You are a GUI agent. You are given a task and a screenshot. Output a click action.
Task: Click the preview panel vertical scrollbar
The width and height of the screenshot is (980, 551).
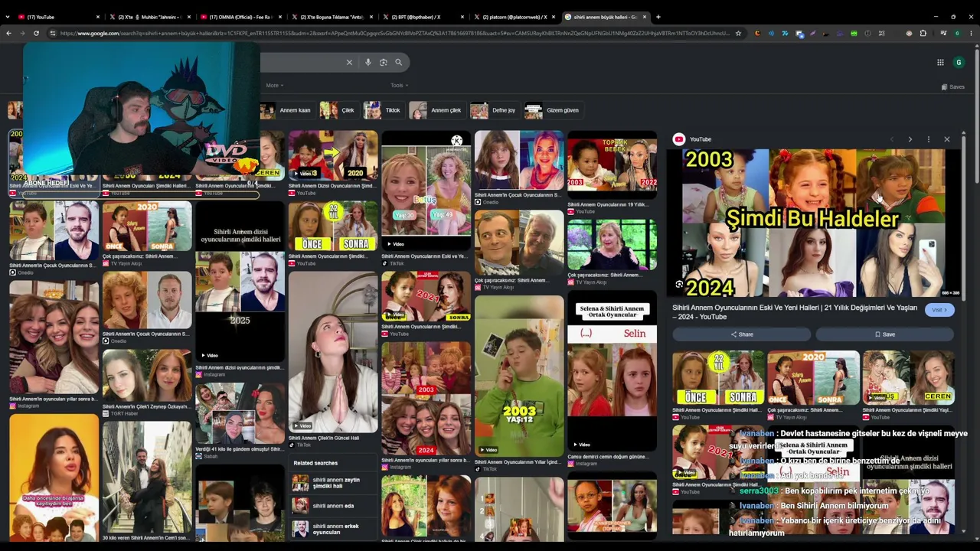(963, 218)
